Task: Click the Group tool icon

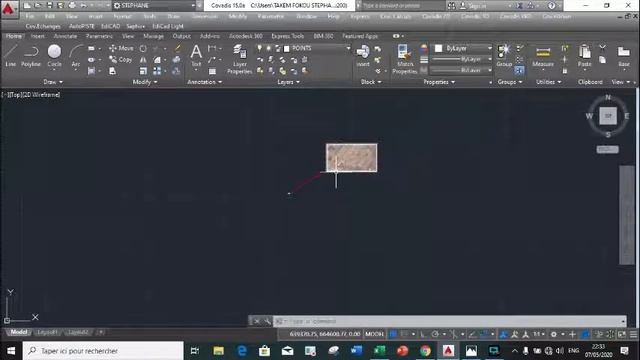Action: coord(504,55)
